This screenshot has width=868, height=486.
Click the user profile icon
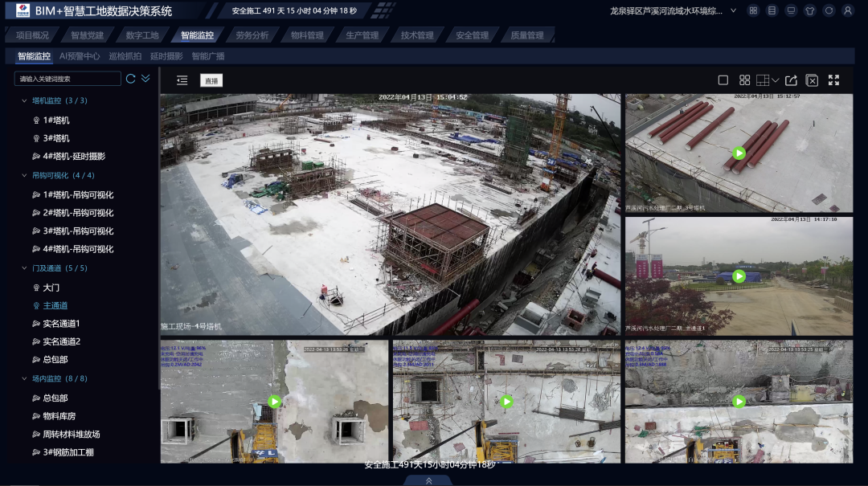pyautogui.click(x=847, y=11)
